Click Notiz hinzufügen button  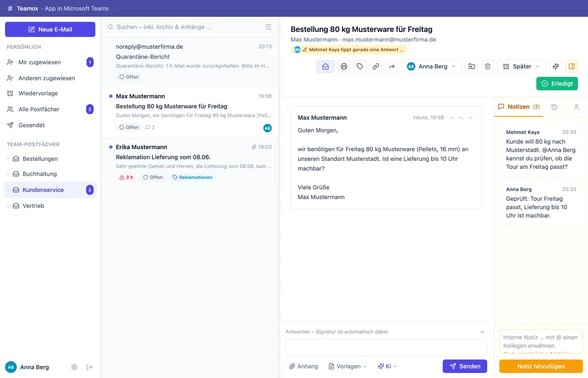point(541,366)
